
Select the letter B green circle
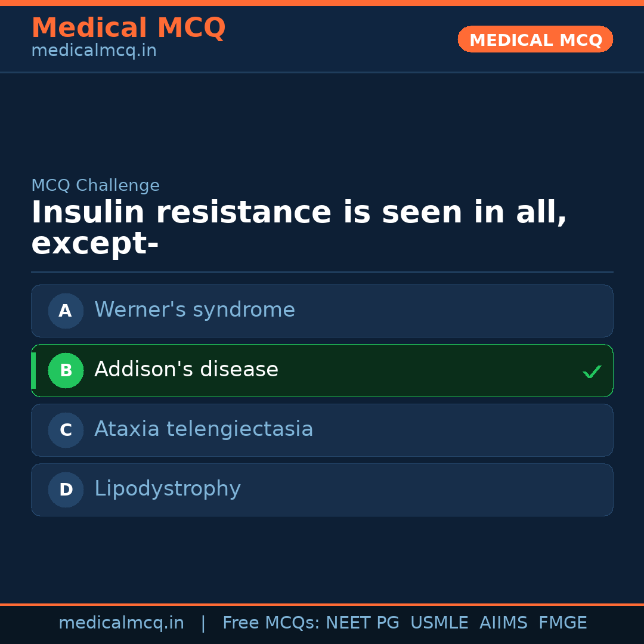point(66,370)
